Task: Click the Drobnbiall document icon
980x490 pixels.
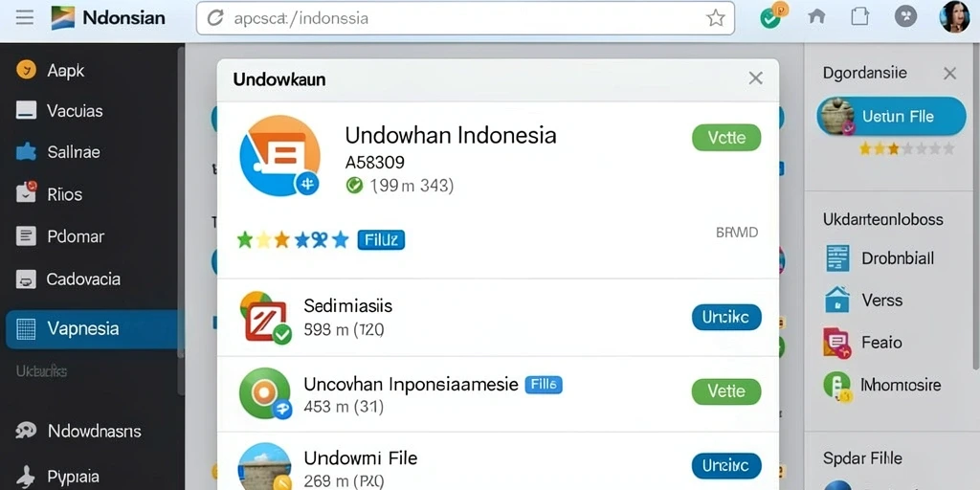Action: (x=837, y=257)
